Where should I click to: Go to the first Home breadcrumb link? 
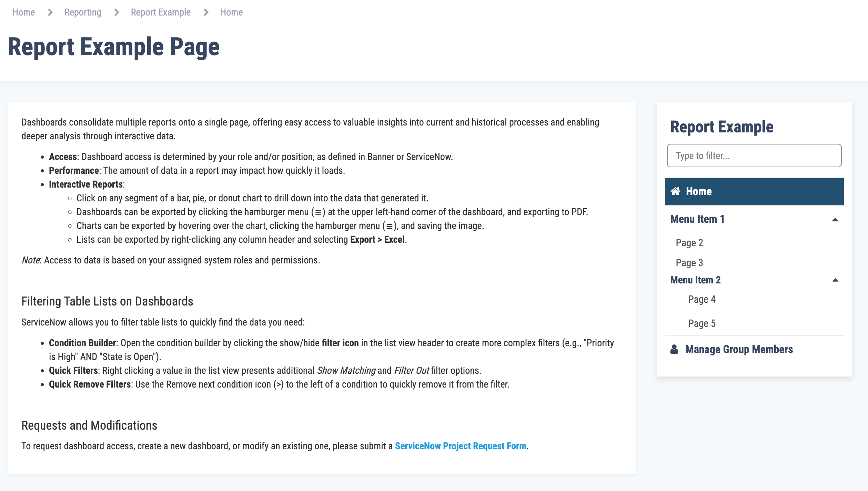click(x=24, y=12)
